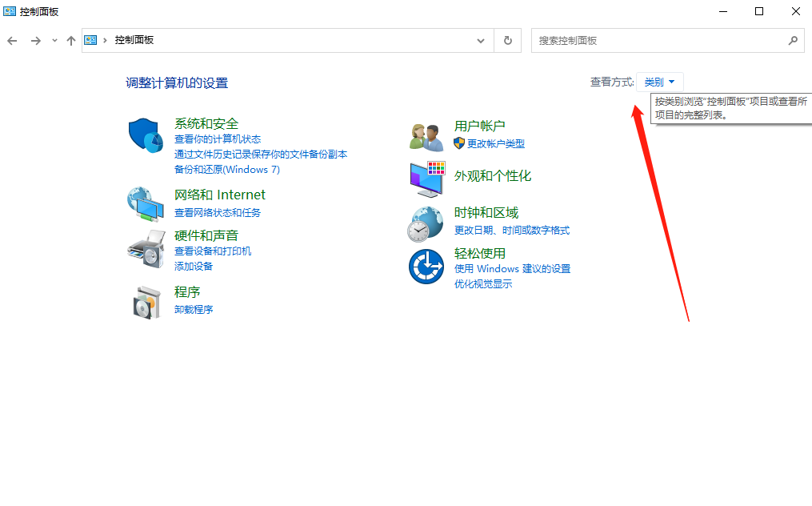Click the Ease of Access icon
The width and height of the screenshot is (812, 506).
pyautogui.click(x=426, y=267)
